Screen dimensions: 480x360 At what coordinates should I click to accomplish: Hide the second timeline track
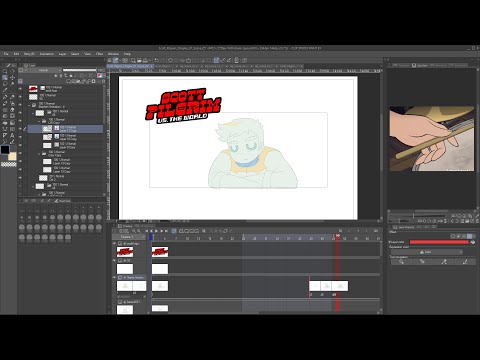pos(115,260)
